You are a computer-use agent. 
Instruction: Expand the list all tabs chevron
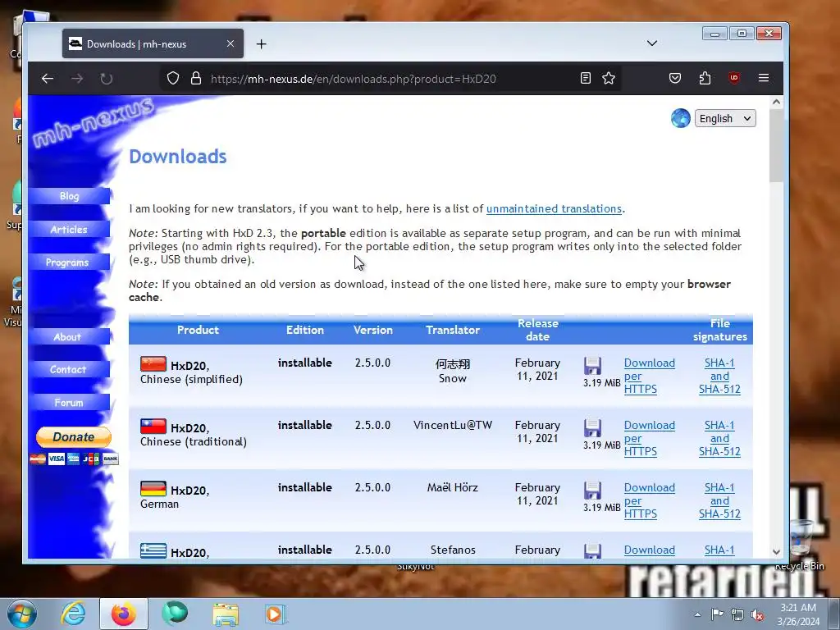click(652, 43)
